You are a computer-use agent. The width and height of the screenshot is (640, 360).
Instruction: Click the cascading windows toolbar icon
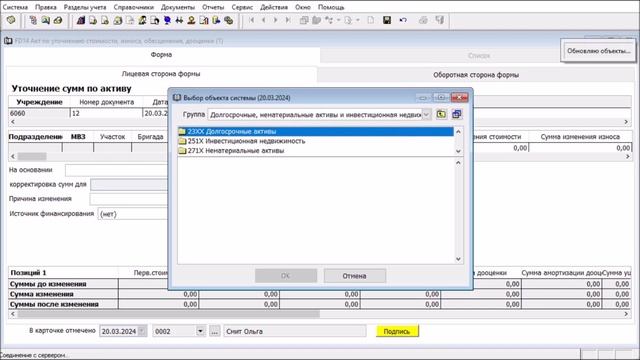click(x=304, y=20)
